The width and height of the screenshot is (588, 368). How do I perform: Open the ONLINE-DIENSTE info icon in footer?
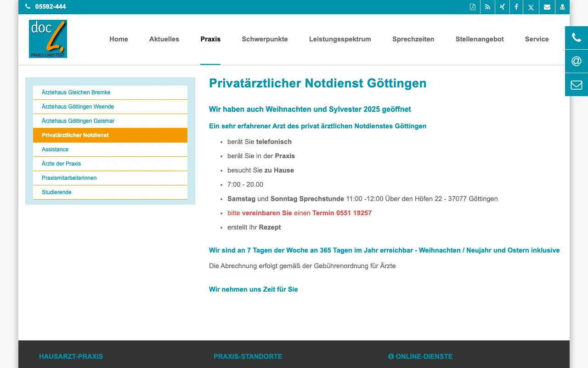coord(391,356)
